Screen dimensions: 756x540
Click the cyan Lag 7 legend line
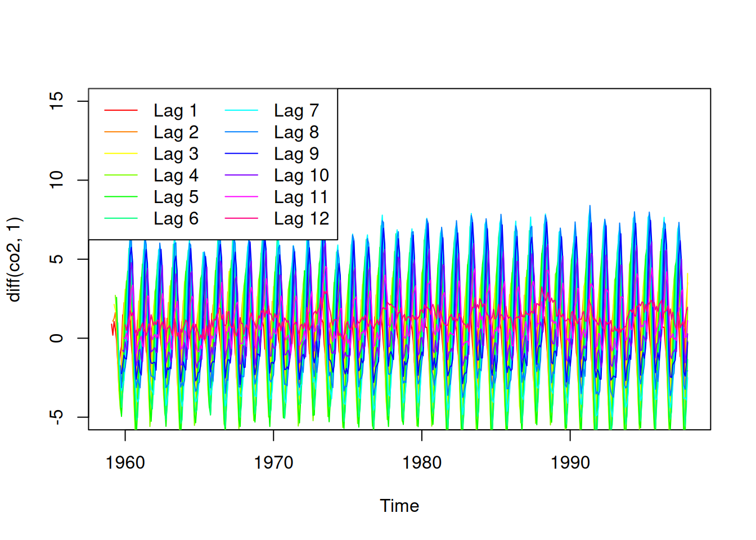(x=241, y=111)
